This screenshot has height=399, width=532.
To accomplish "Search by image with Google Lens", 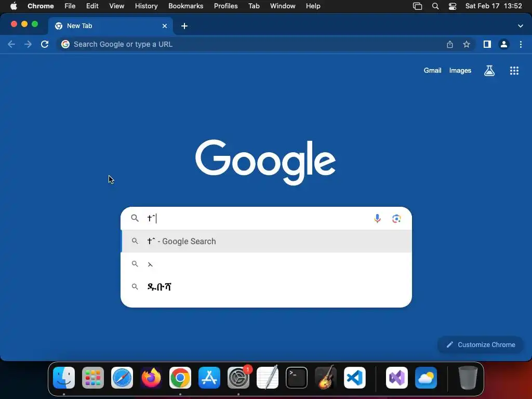I will coord(396,219).
